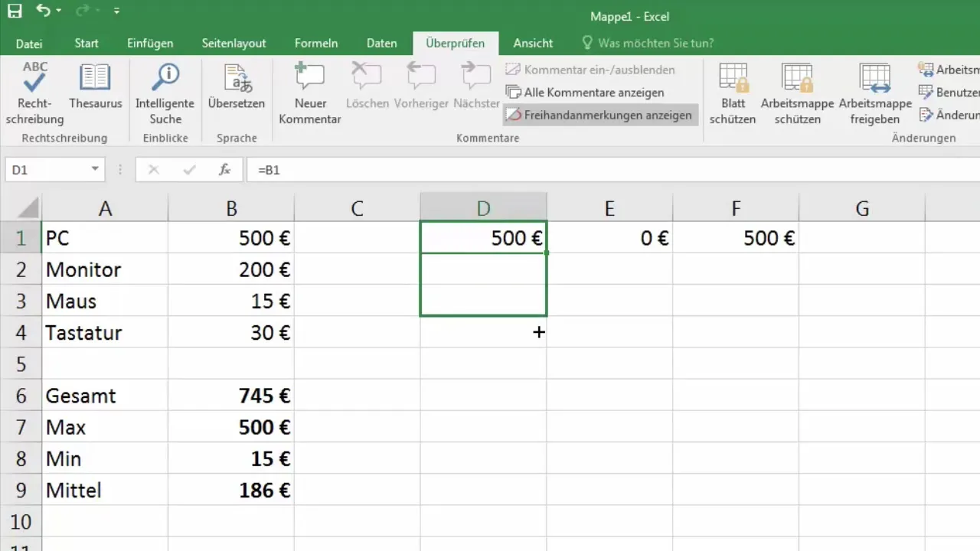Go to Nächster comment
This screenshot has height=551, width=980.
pyautogui.click(x=475, y=86)
